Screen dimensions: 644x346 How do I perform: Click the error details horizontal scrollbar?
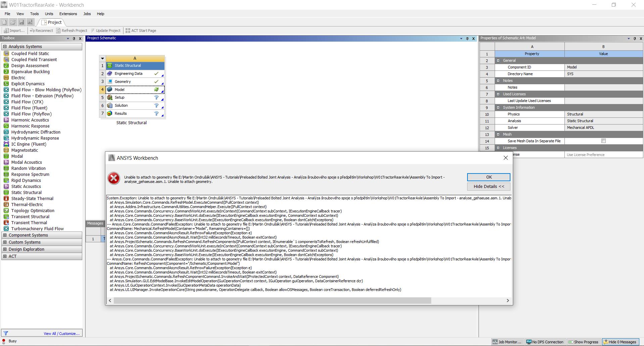point(272,300)
